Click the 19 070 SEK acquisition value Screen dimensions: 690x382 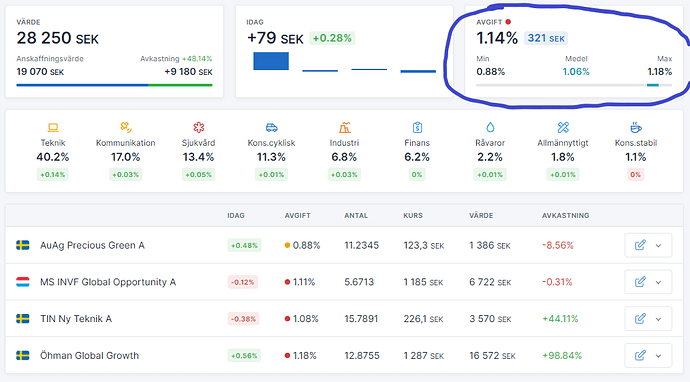(x=40, y=72)
